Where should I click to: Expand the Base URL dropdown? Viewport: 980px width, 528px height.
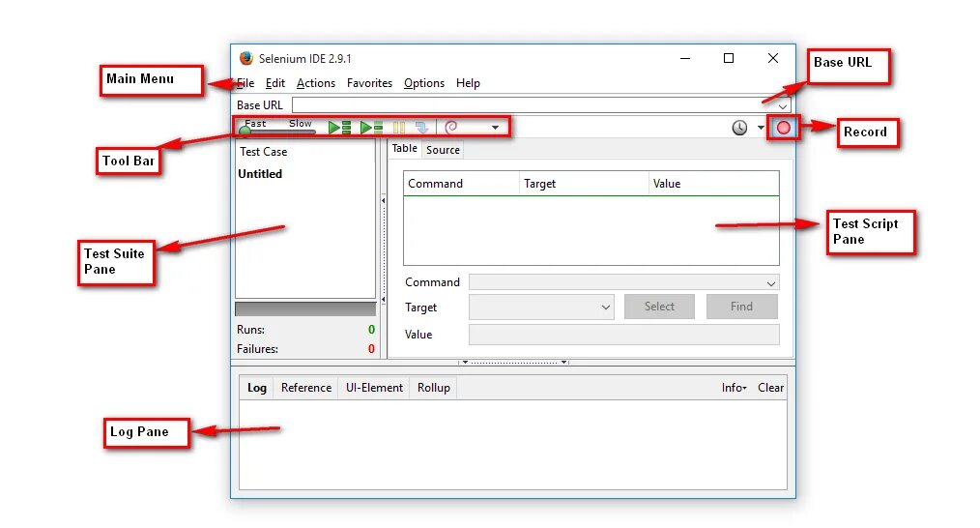click(x=783, y=106)
